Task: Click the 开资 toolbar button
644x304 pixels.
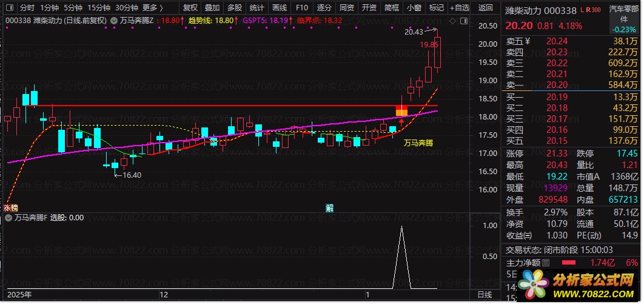Action: tap(369, 8)
